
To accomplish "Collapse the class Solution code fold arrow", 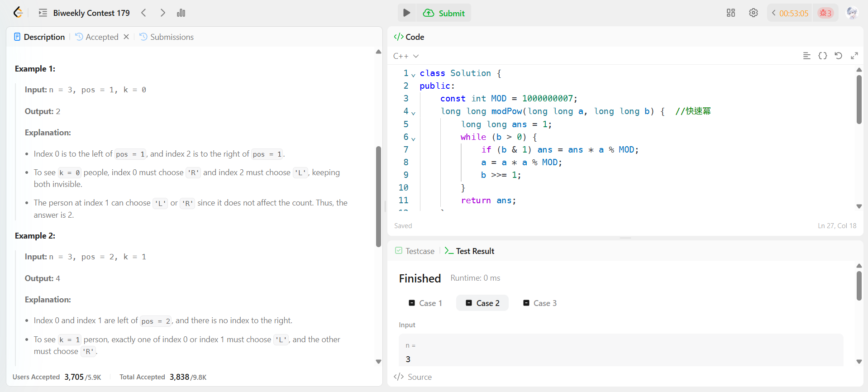I will coord(413,75).
